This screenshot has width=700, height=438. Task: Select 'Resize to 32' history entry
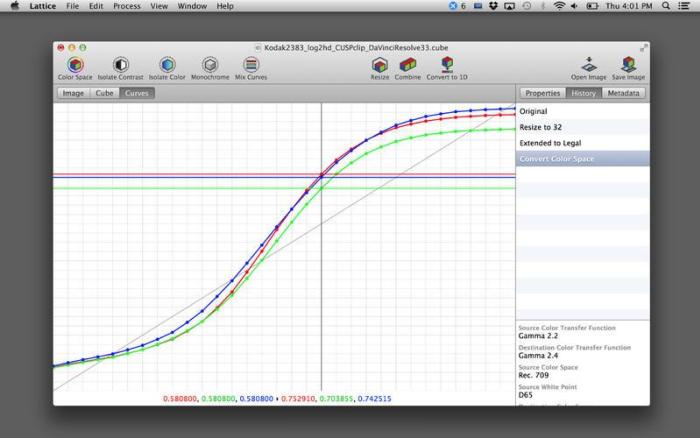(541, 127)
